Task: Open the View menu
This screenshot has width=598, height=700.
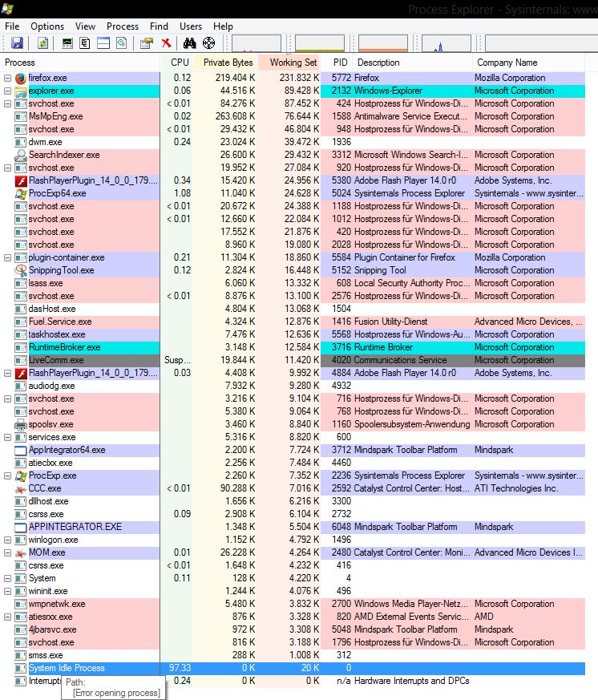Action: point(85,26)
